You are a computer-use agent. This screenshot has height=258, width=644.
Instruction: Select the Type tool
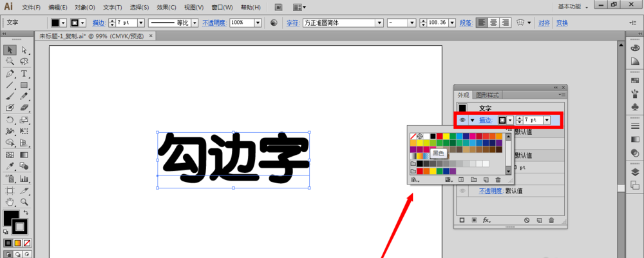pos(24,74)
